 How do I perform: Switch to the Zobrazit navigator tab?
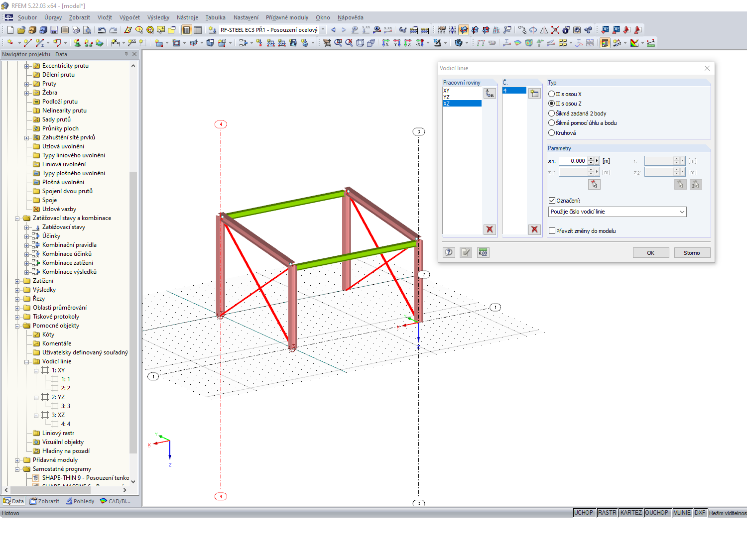coord(45,501)
